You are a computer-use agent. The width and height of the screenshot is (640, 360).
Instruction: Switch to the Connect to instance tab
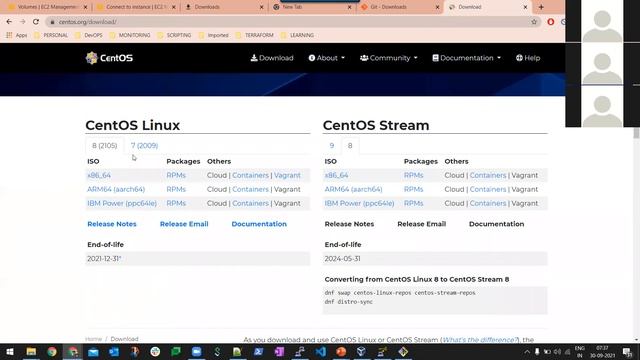pos(136,7)
